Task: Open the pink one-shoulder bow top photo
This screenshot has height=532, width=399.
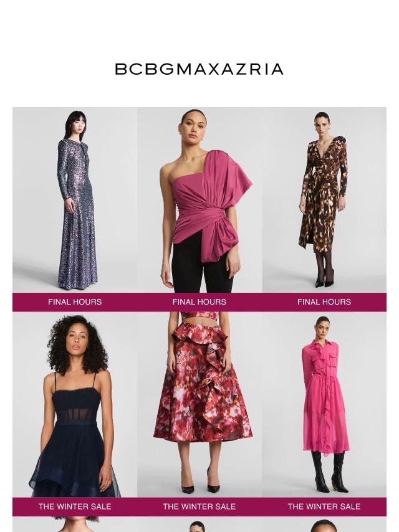Action: pyautogui.click(x=199, y=200)
